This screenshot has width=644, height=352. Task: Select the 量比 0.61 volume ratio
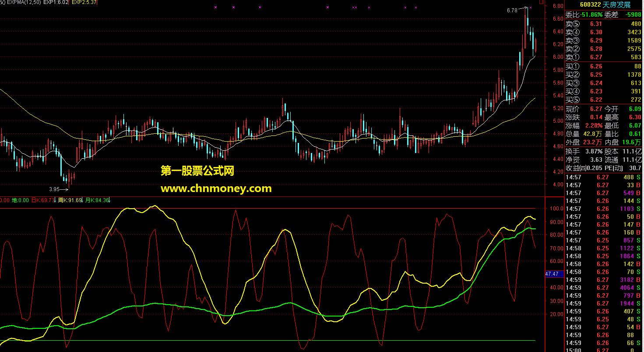(x=635, y=134)
